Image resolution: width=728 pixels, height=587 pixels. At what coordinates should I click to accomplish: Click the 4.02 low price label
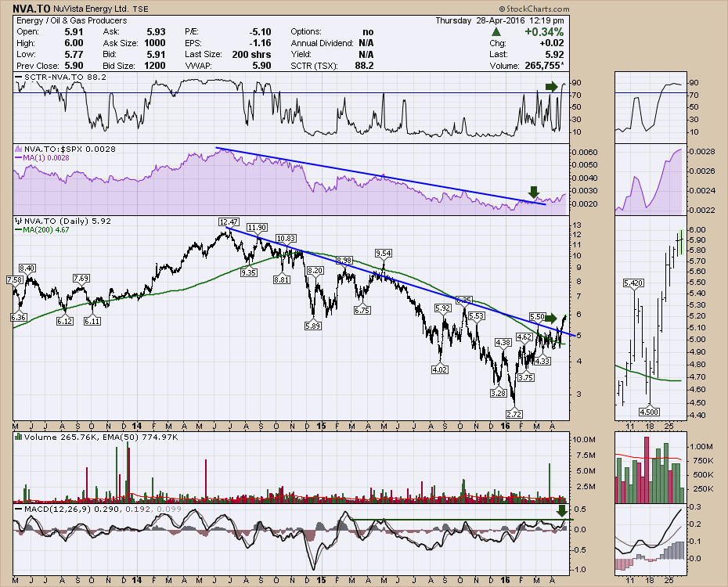[440, 370]
